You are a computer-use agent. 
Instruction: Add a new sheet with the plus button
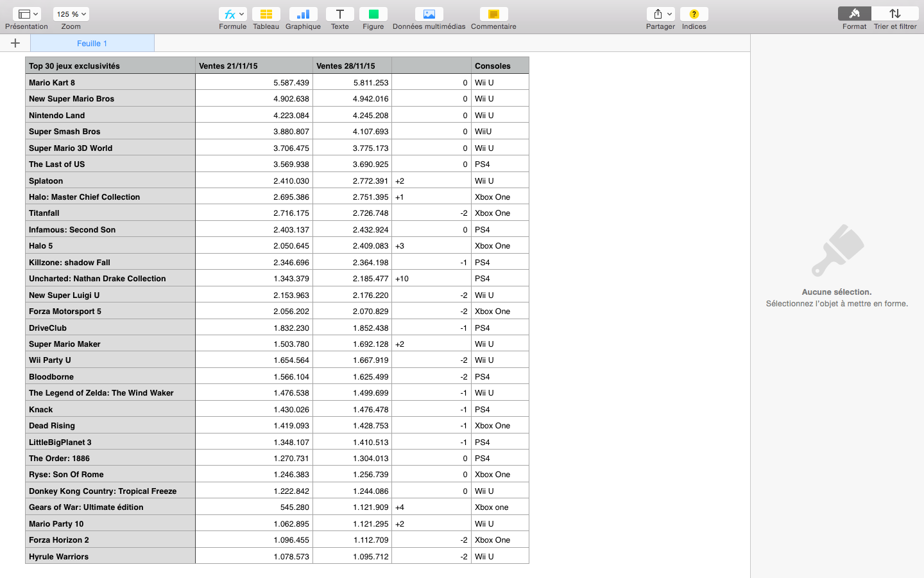click(15, 43)
